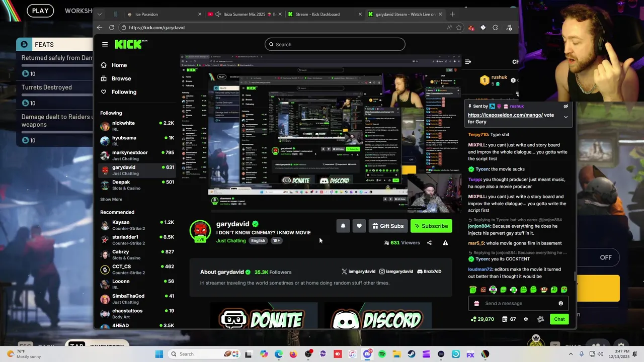
Task: Open Kaysan in Recommended list
Action: click(137, 225)
